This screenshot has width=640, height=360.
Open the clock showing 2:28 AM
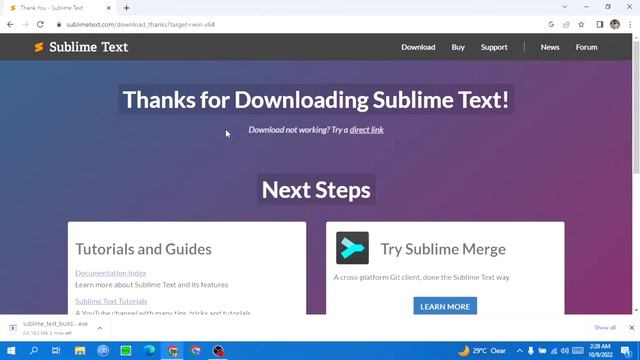[x=600, y=351]
